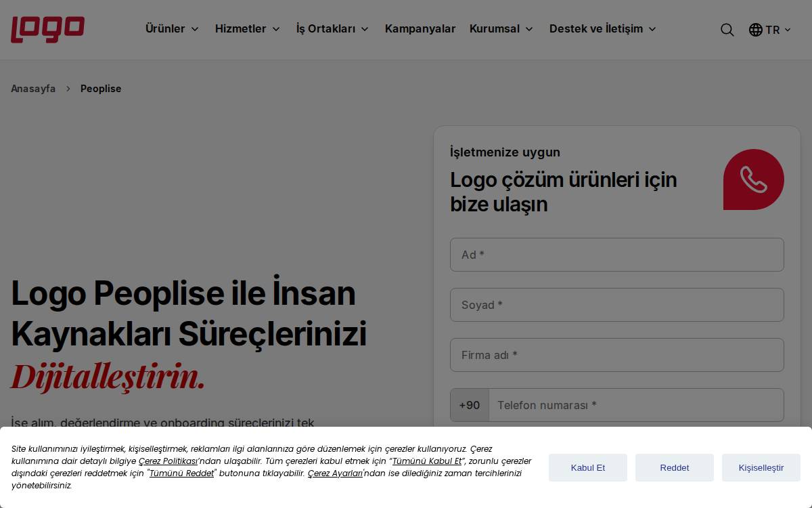Click the Peoplise breadcrumb text
Screen dimensions: 812x508
(x=101, y=89)
